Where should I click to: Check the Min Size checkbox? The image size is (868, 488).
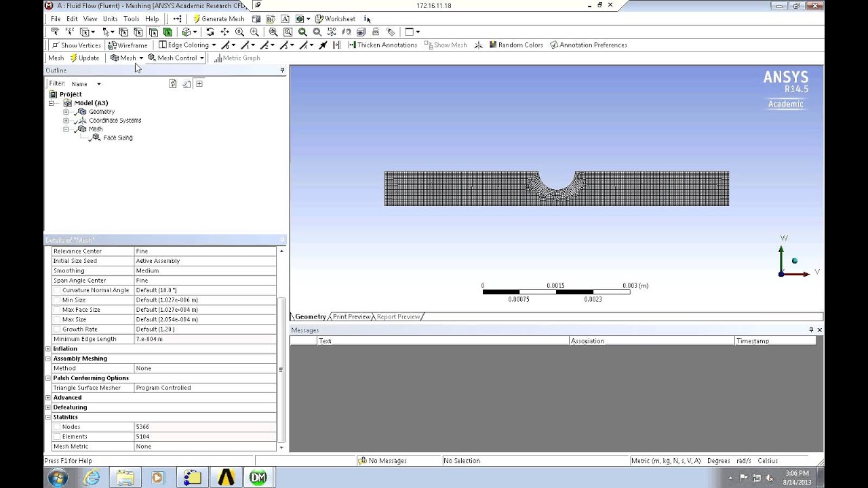pyautogui.click(x=57, y=300)
